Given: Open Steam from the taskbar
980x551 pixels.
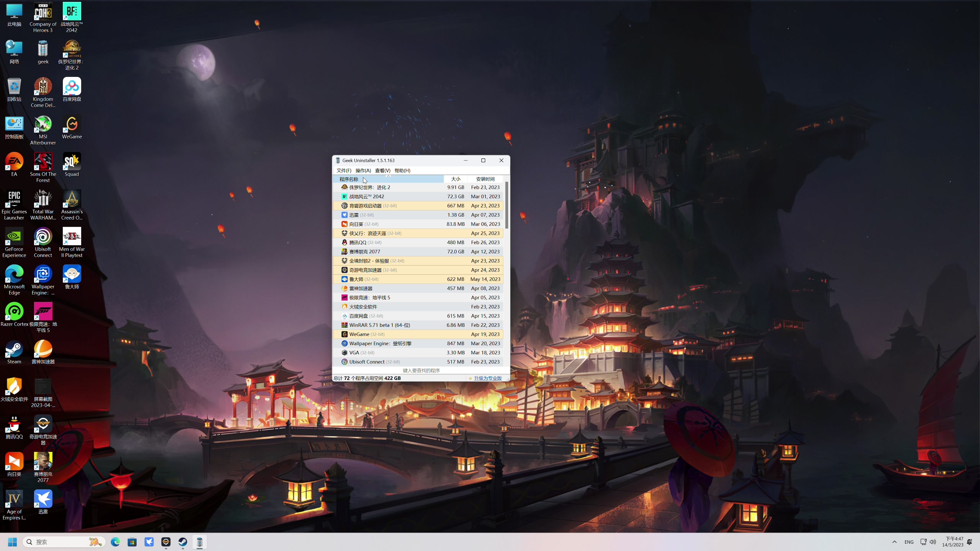Looking at the screenshot, I should point(183,542).
